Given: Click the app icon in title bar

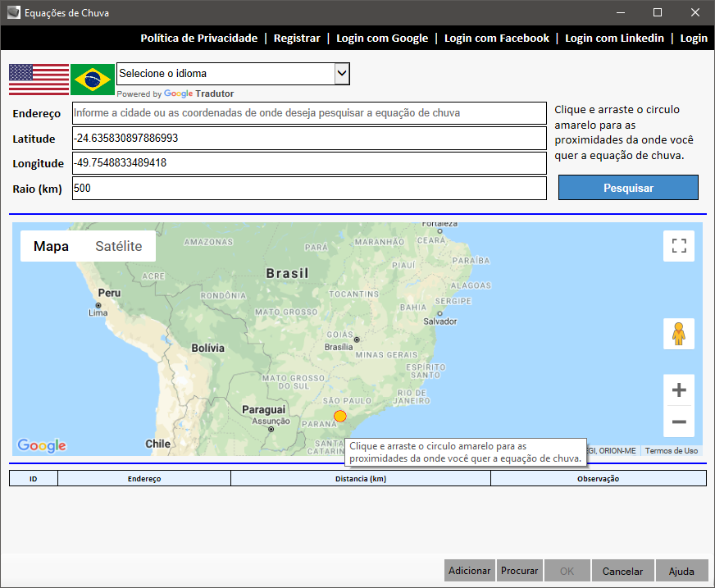Looking at the screenshot, I should click(x=14, y=12).
